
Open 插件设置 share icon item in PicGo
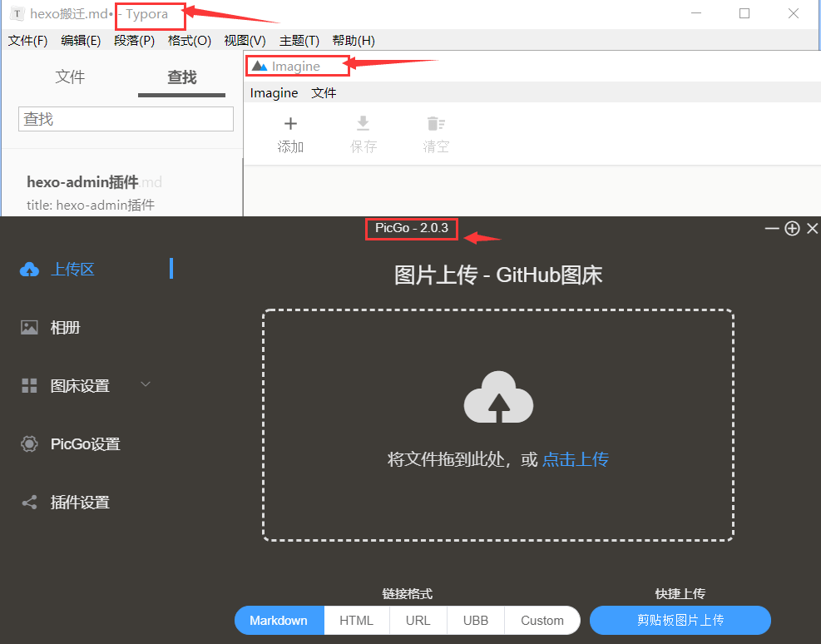point(66,503)
